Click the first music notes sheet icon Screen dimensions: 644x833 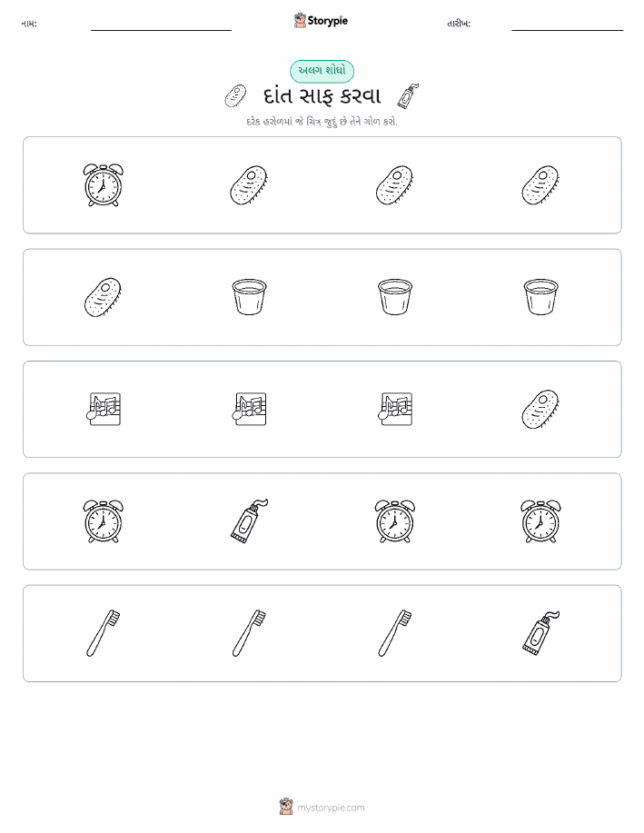pyautogui.click(x=103, y=409)
